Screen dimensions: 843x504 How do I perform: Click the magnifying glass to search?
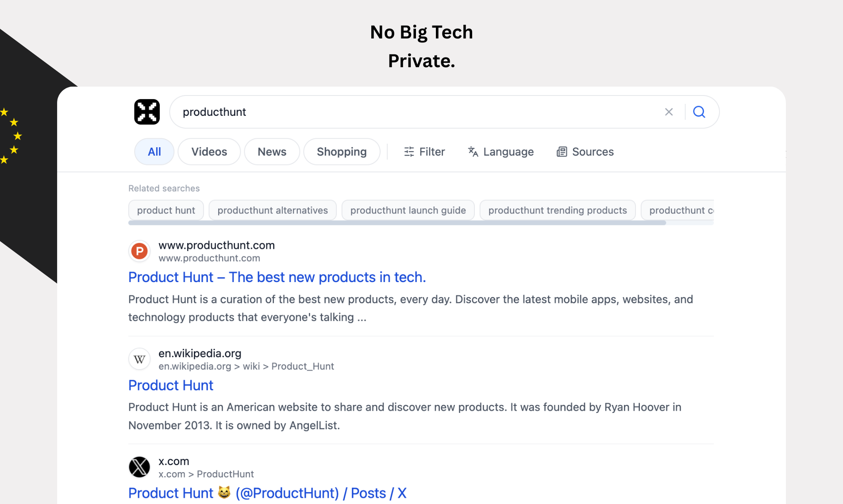[699, 112]
